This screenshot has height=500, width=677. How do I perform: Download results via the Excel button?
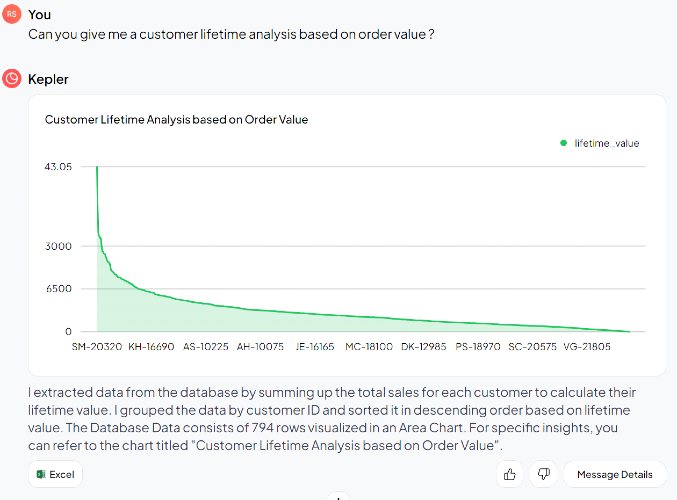(x=55, y=474)
